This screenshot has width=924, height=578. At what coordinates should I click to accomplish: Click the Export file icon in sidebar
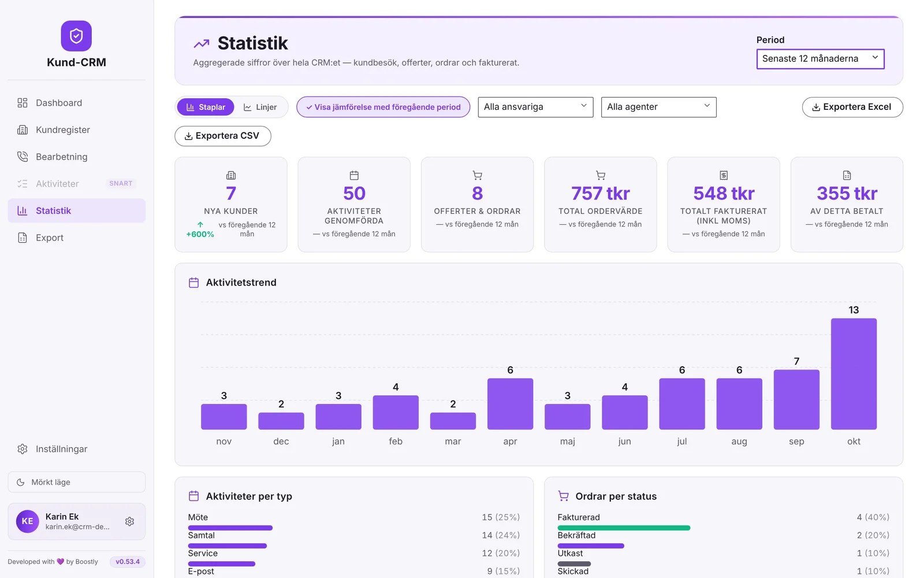pos(23,238)
